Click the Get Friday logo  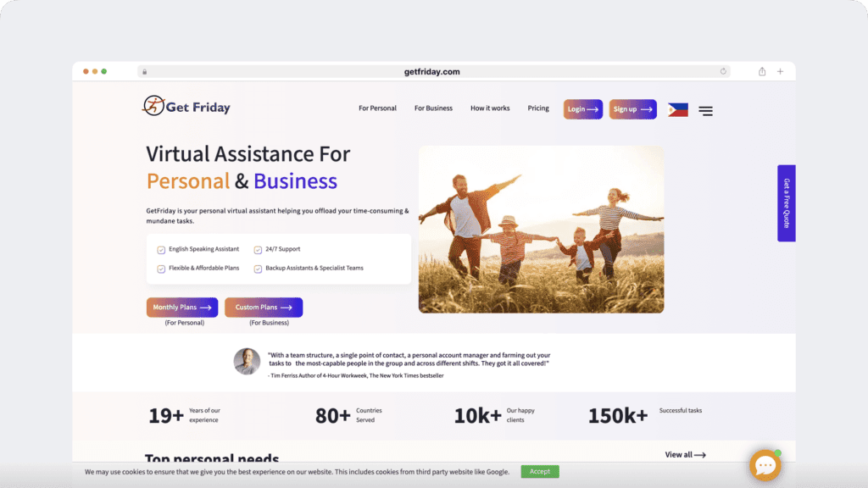point(186,106)
